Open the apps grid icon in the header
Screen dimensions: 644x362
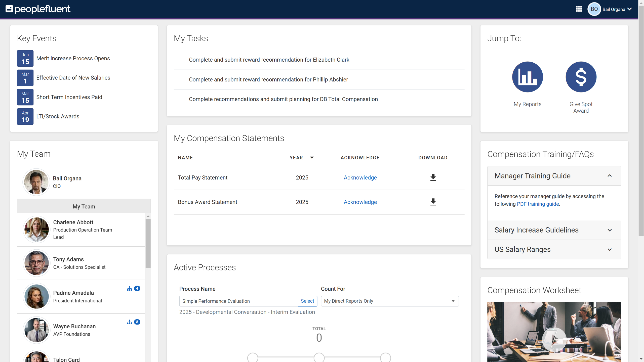tap(579, 9)
